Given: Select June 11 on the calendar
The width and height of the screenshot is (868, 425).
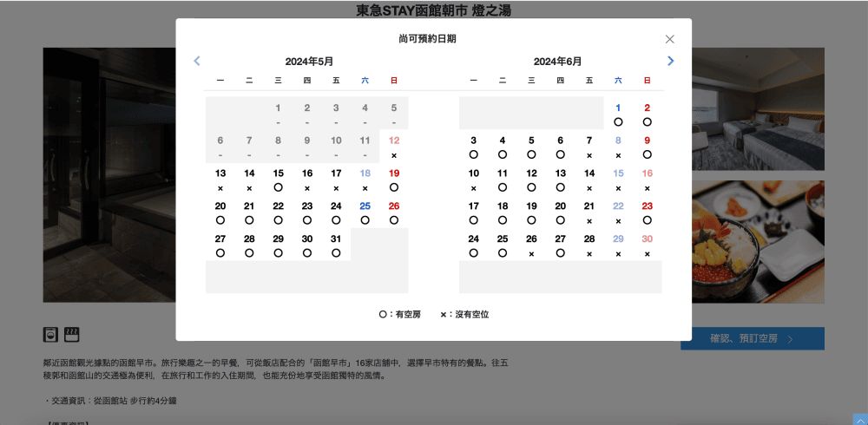Looking at the screenshot, I should tap(502, 180).
